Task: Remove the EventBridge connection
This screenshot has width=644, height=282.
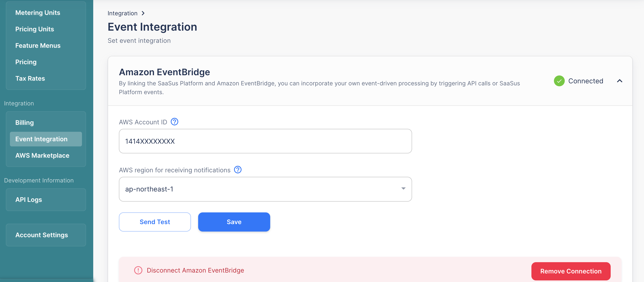Action: (571, 271)
